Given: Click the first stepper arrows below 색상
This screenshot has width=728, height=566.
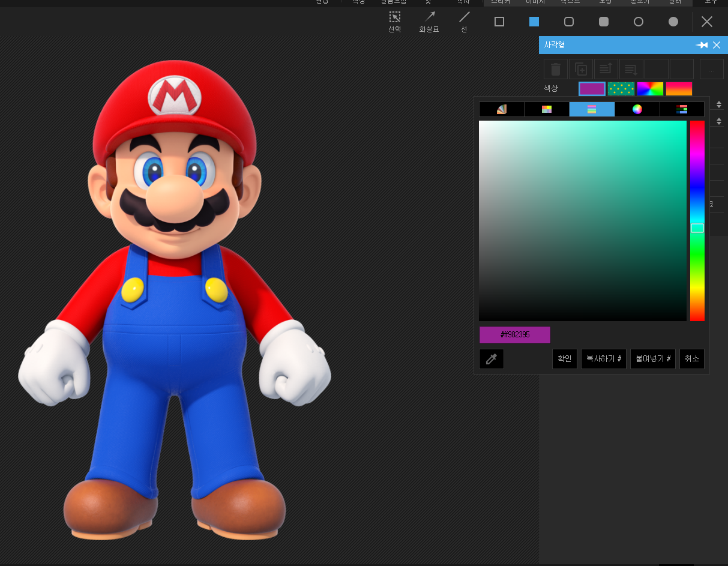Looking at the screenshot, I should click(x=719, y=104).
